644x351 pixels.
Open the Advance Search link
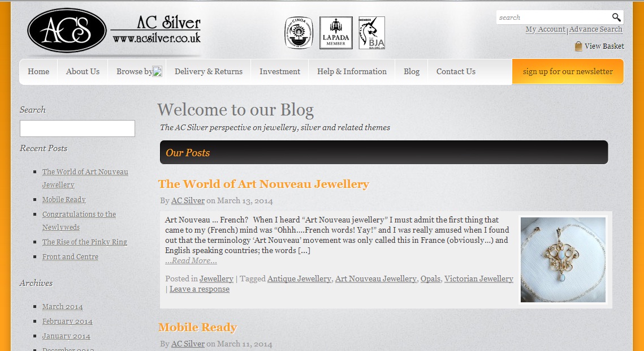(x=595, y=29)
